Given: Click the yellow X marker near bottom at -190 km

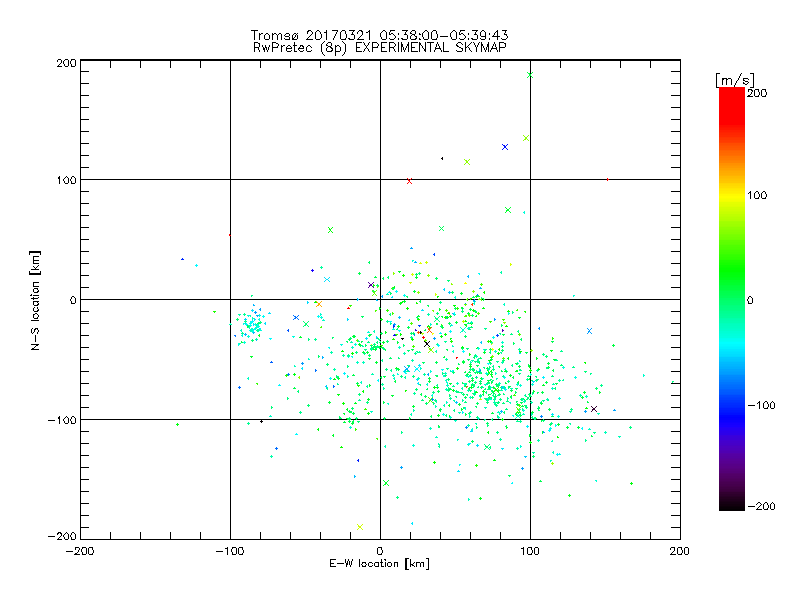Looking at the screenshot, I should 360,527.
